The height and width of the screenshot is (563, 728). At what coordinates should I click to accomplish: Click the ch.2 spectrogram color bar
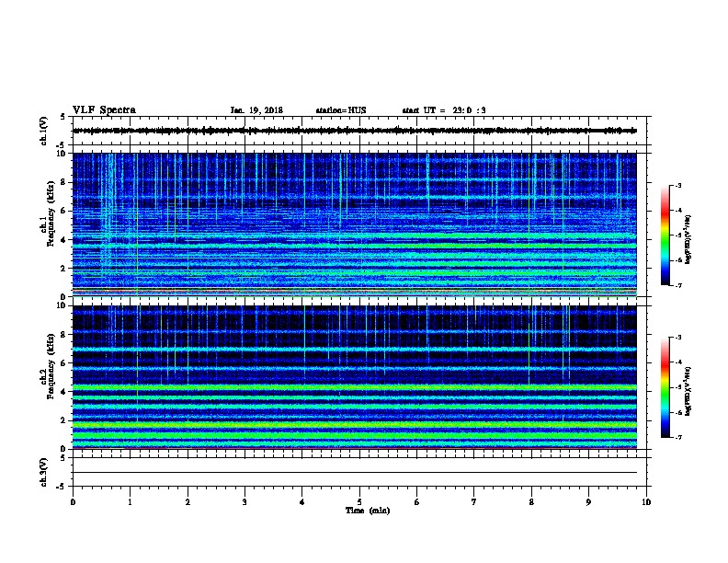point(665,387)
